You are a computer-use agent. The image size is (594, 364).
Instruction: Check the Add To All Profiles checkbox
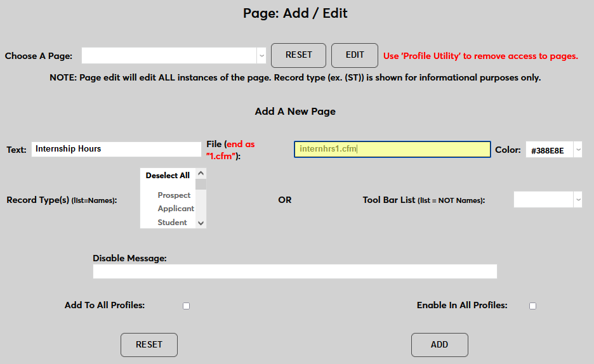pyautogui.click(x=186, y=306)
